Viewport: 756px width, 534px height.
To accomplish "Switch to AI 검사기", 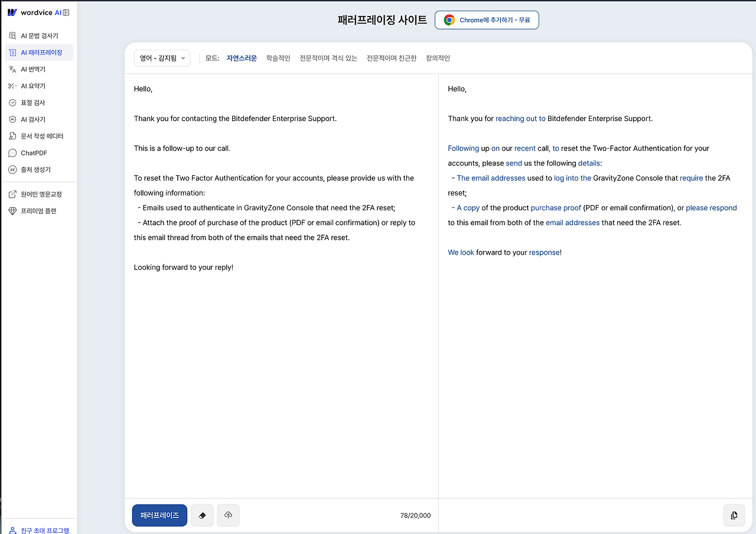I will click(39, 119).
